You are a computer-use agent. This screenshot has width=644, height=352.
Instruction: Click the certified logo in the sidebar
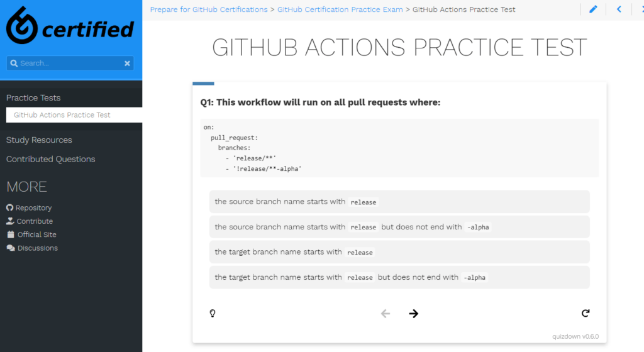pos(70,25)
